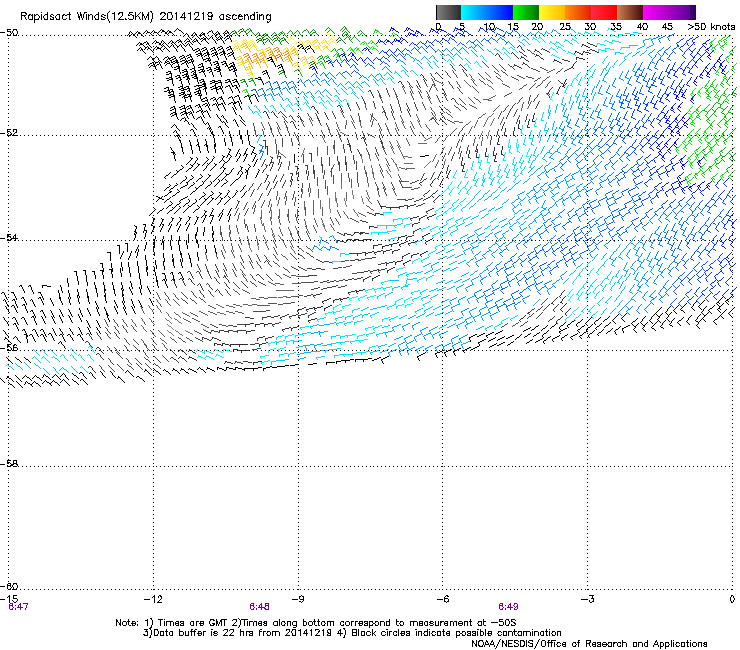Click the '25' legend tick label
The width and height of the screenshot is (740, 650).
point(565,27)
